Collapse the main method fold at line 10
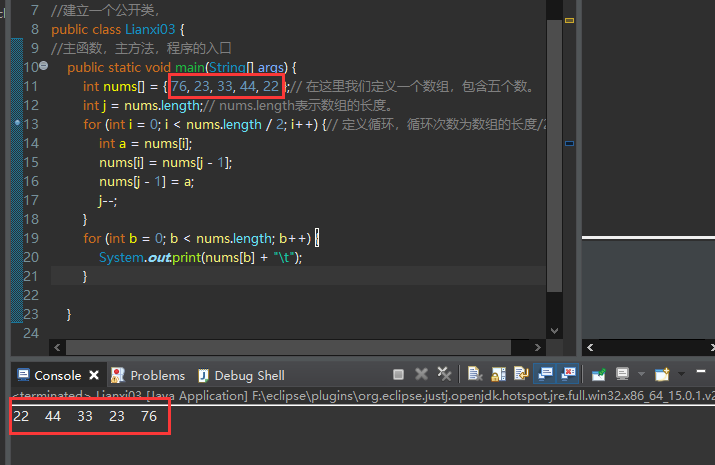The image size is (715, 465). pyautogui.click(x=44, y=66)
